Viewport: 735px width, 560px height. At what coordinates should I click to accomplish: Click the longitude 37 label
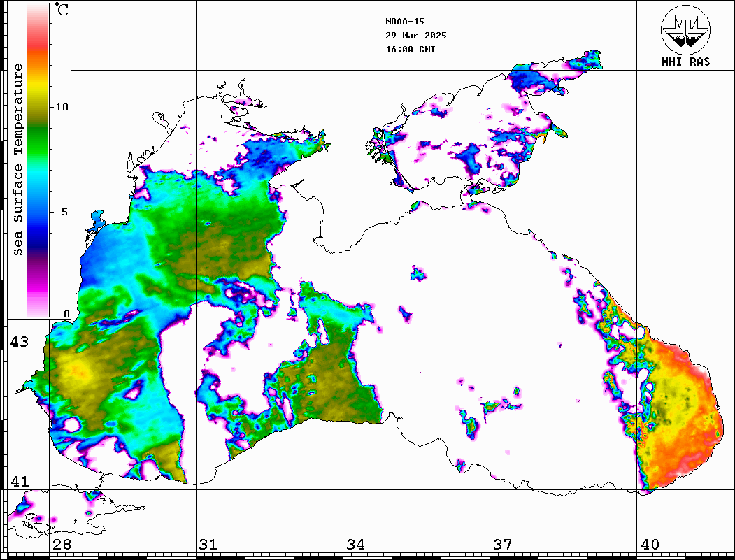coord(503,544)
